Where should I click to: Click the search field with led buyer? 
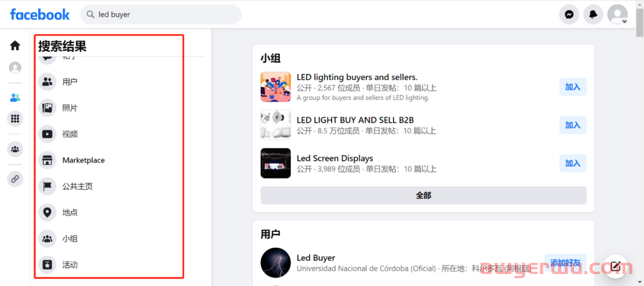tap(160, 15)
